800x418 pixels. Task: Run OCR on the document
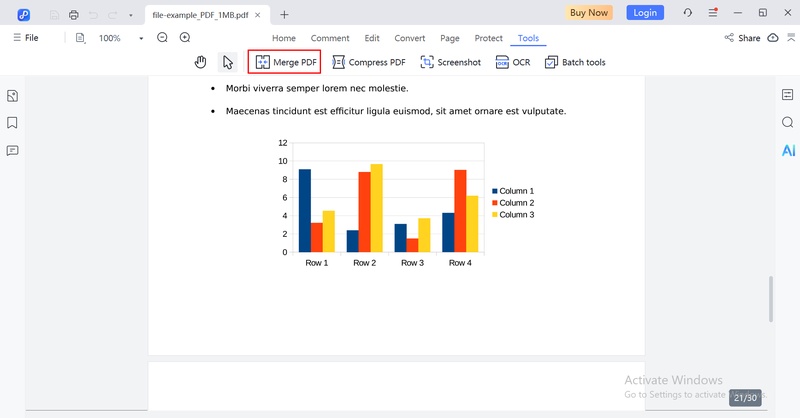tap(513, 62)
